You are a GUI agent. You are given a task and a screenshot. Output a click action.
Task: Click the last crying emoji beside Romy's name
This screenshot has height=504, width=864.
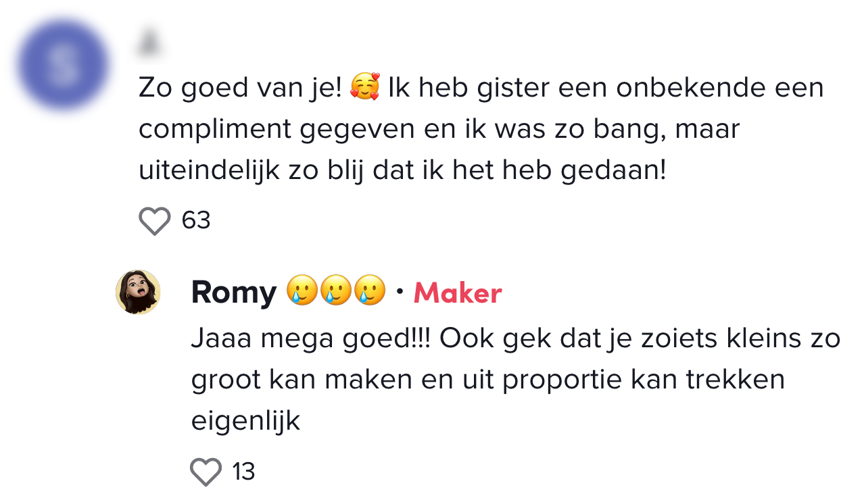click(370, 292)
